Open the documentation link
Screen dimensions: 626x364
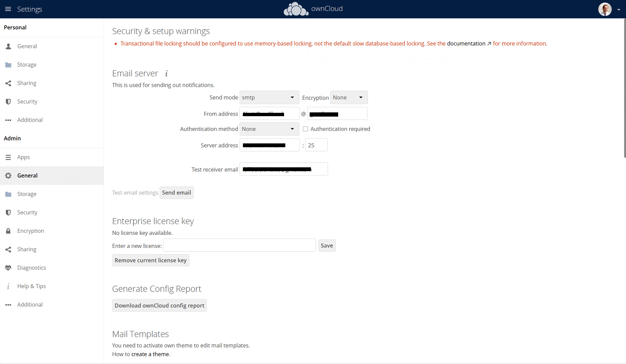(x=466, y=44)
